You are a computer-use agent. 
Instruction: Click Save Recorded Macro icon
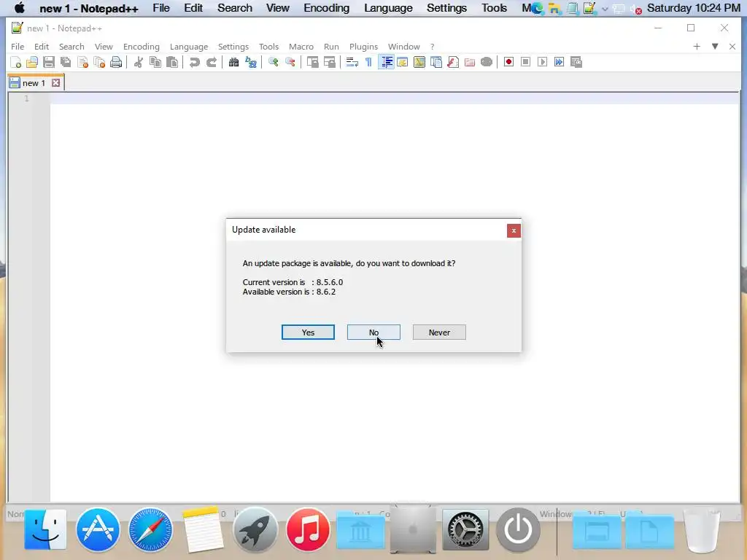point(576,62)
